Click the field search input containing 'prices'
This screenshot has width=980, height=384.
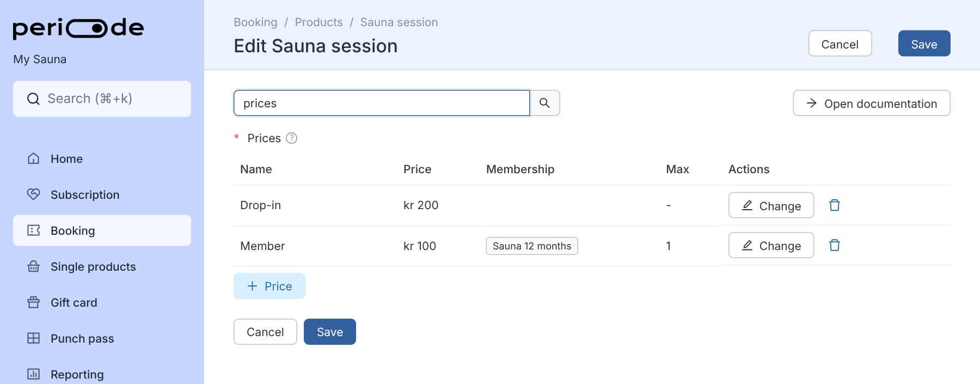(382, 103)
